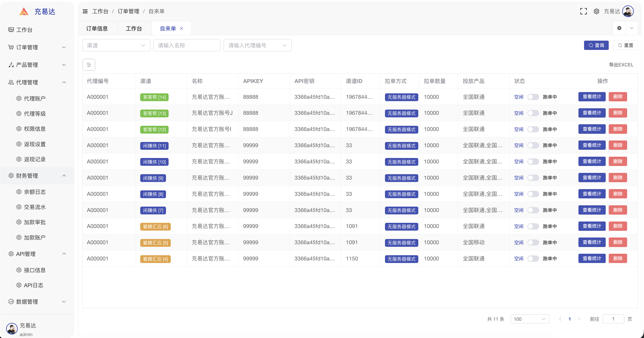Click 工作台 in the breadcrumb

(x=100, y=11)
